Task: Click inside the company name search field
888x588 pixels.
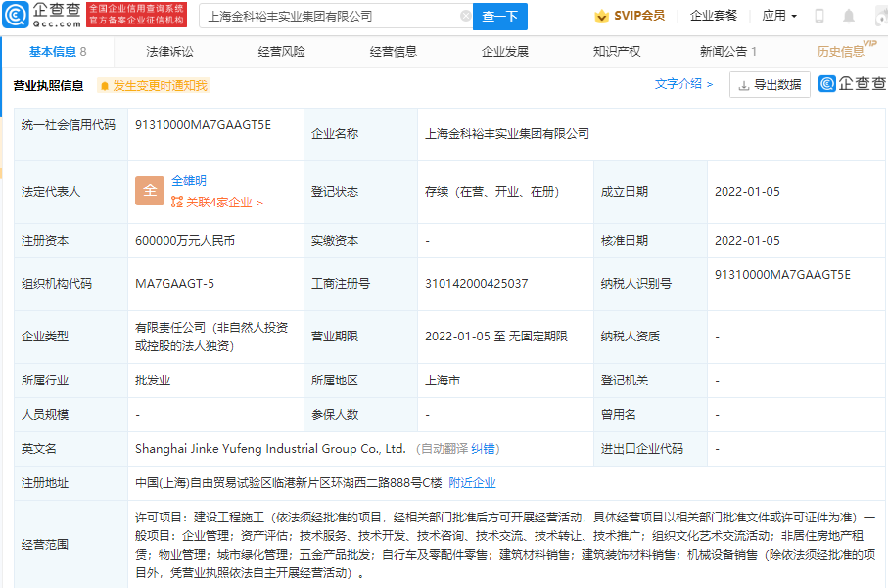Action: (x=323, y=16)
